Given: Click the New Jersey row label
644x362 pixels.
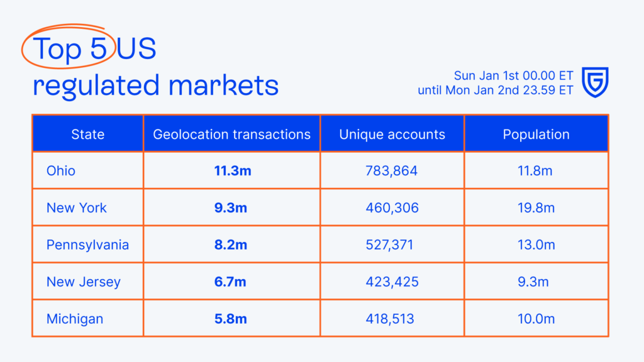Looking at the screenshot, I should pyautogui.click(x=83, y=282).
